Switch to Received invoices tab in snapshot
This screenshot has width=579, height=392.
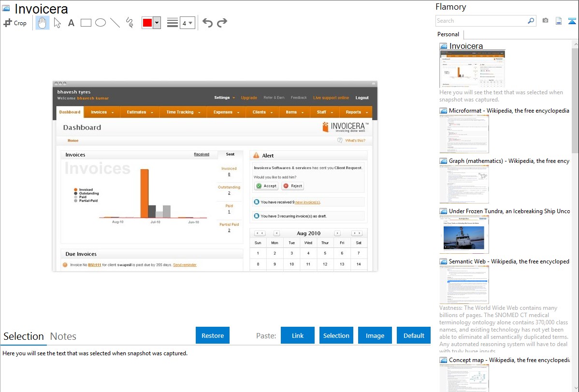tap(202, 155)
